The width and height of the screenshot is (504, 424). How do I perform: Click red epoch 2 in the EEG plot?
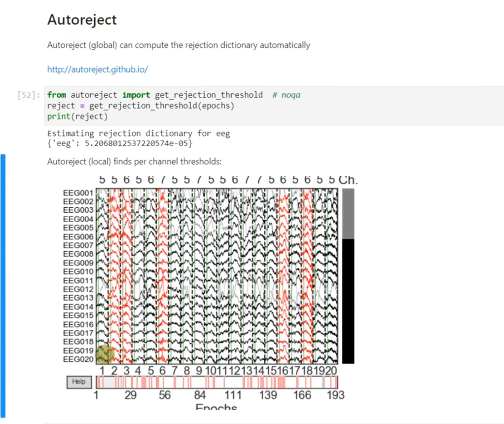(x=114, y=276)
